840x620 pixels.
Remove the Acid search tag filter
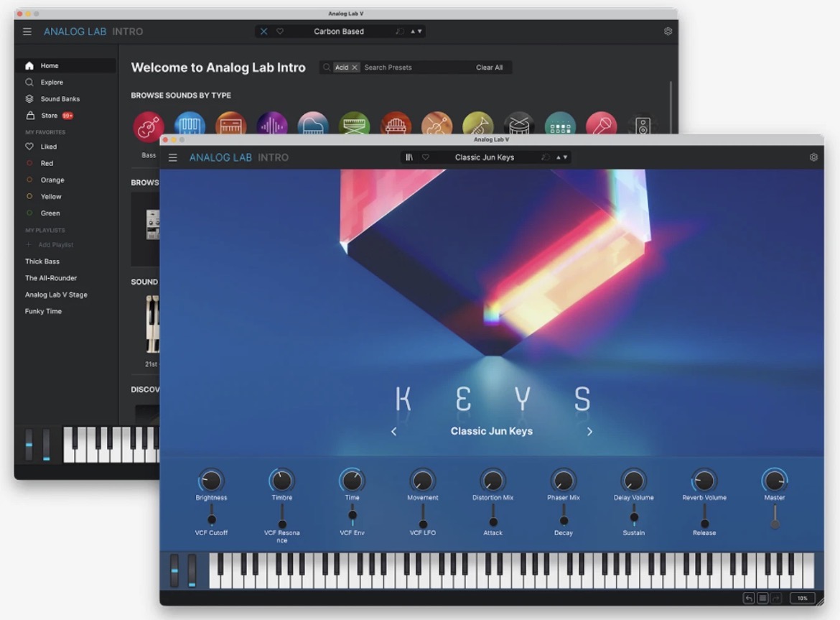point(355,68)
